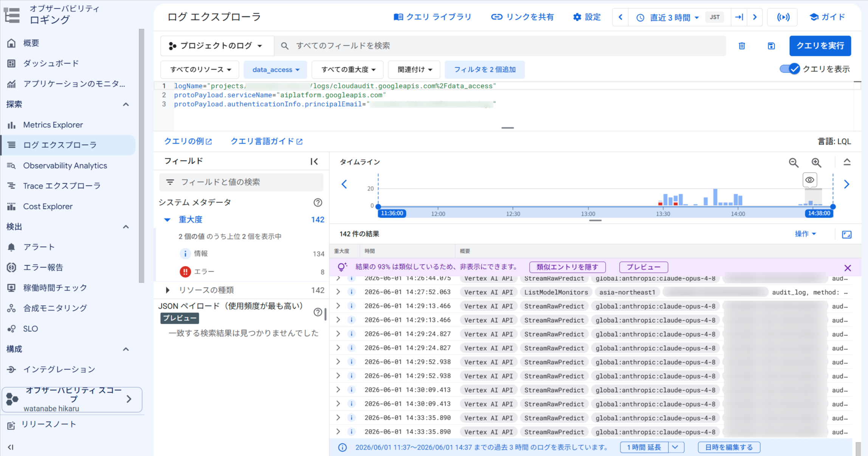
Task: Expand the ListModelMonitors log entry
Action: click(x=338, y=292)
